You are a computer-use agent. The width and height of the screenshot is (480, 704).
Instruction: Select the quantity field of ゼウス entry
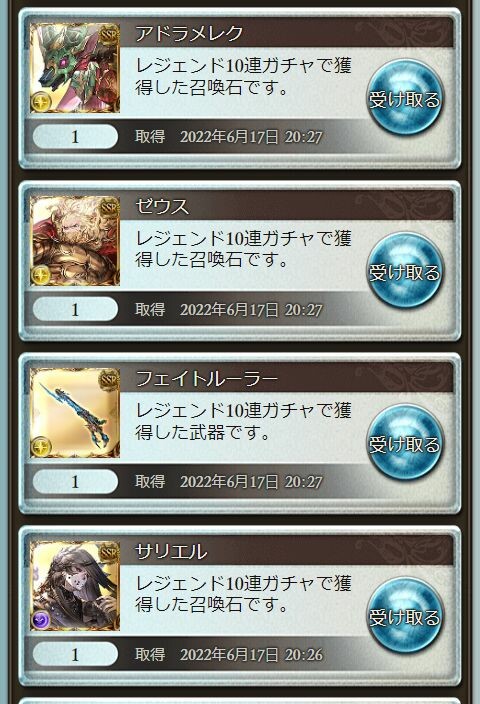[75, 309]
